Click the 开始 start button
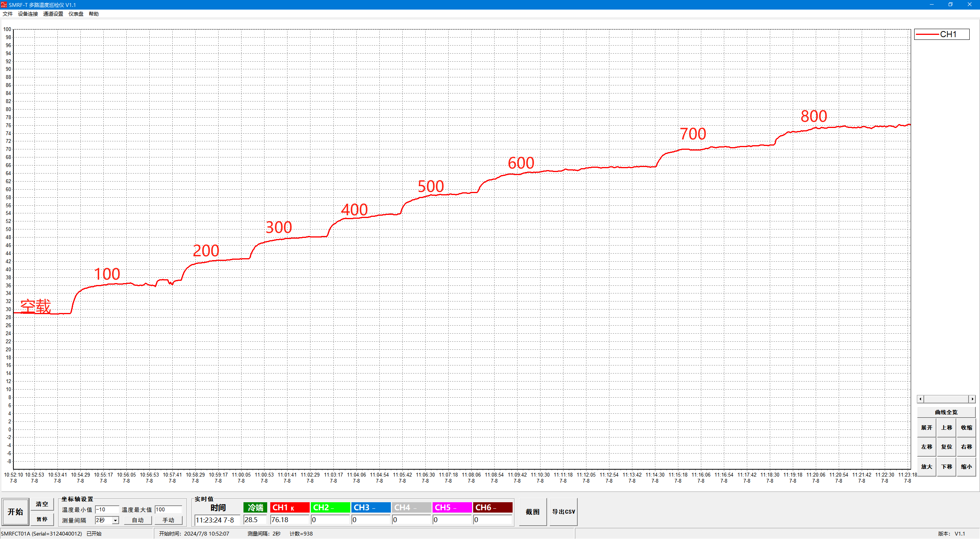This screenshot has width=980, height=539. tap(15, 512)
